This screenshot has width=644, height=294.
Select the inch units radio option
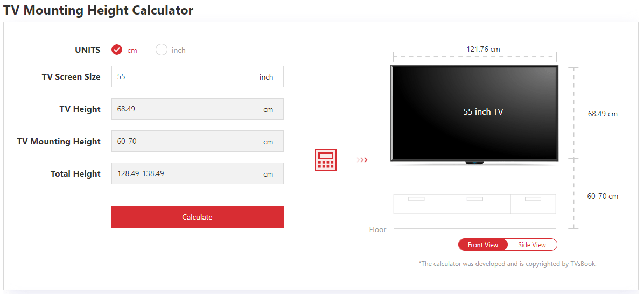pos(171,50)
